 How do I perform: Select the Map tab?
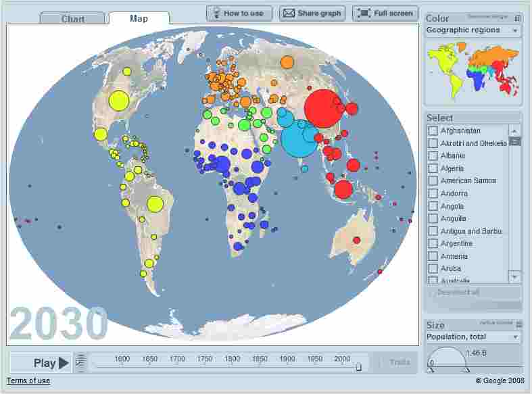pyautogui.click(x=139, y=18)
